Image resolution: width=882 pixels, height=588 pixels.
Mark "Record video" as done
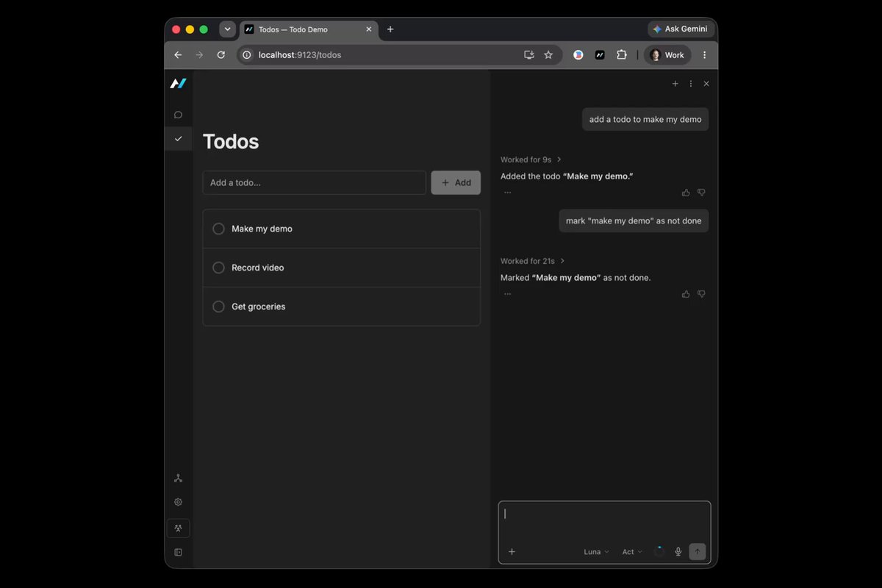(218, 268)
